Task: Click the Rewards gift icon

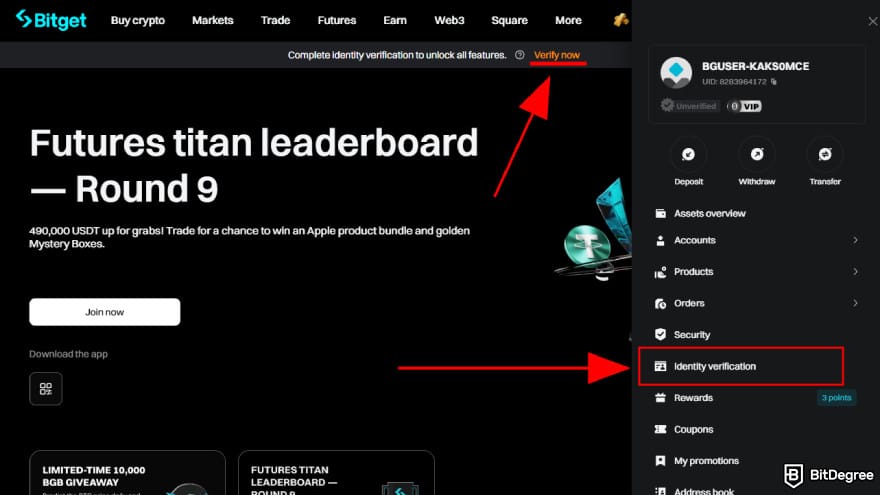Action: [x=661, y=398]
